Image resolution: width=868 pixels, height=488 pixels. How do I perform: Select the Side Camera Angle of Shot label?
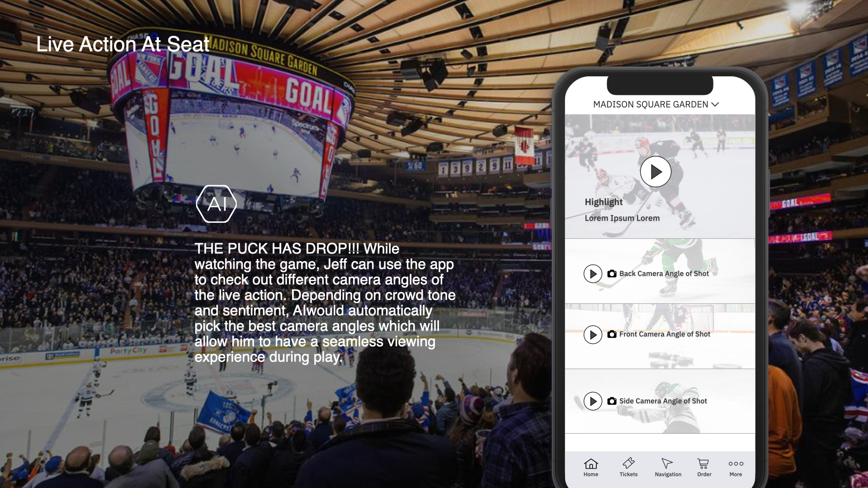click(x=663, y=401)
